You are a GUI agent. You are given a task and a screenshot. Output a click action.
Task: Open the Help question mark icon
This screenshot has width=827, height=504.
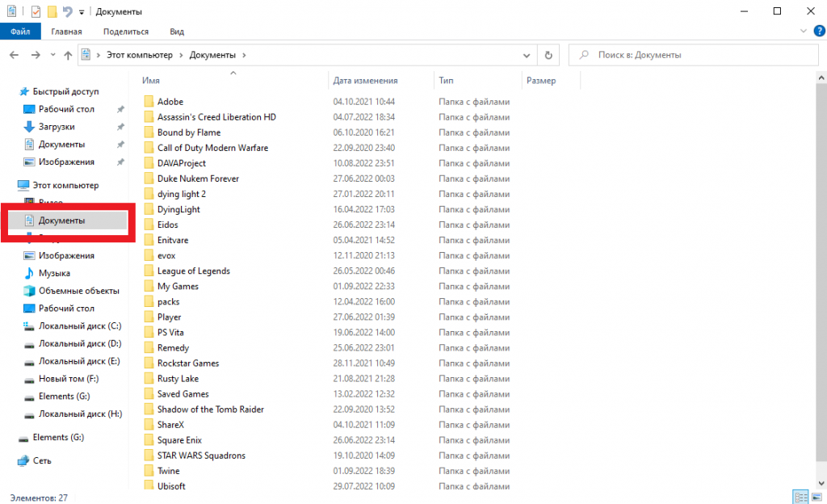click(x=819, y=31)
